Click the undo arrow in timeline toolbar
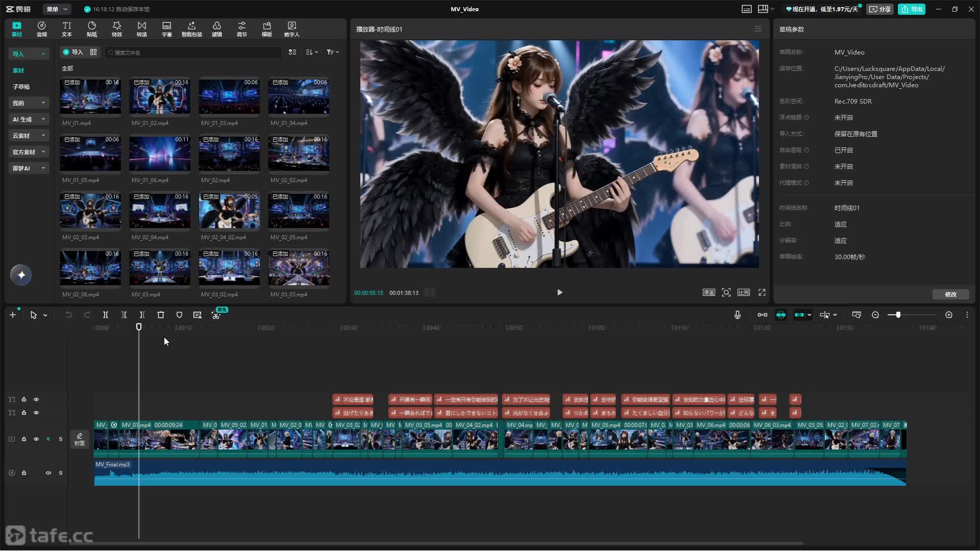 (x=69, y=315)
